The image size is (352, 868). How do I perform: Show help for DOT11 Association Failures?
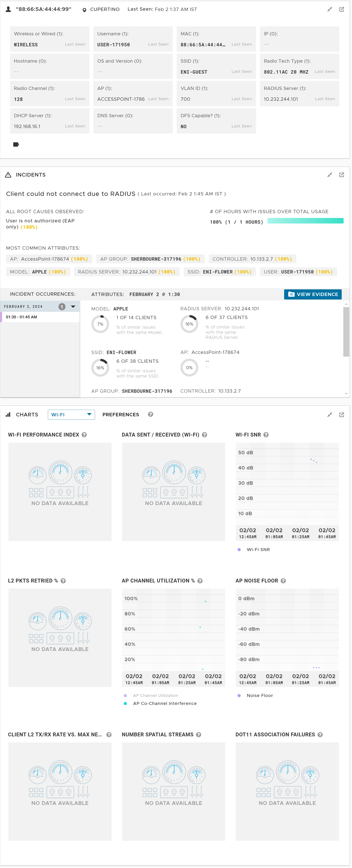coord(320,735)
